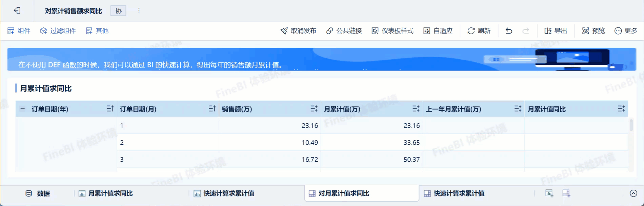Click sort icon on 销售额(万) header

(314, 109)
